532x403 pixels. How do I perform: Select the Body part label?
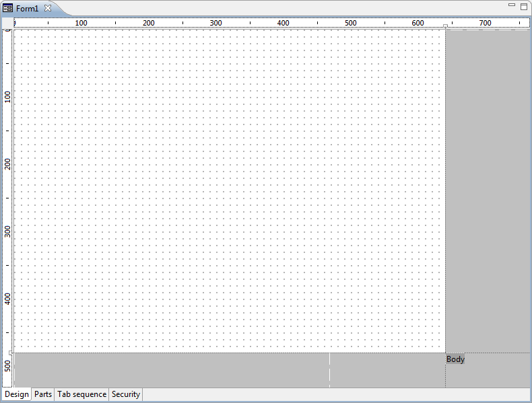pyautogui.click(x=455, y=359)
